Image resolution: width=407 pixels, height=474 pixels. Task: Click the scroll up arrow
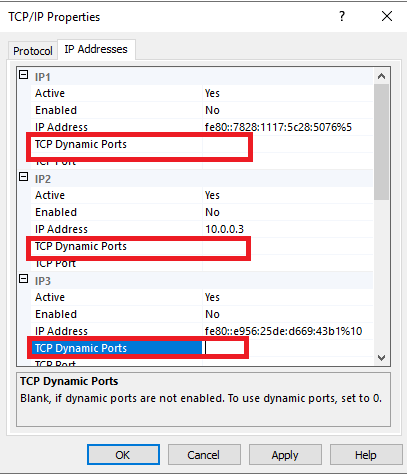381,76
